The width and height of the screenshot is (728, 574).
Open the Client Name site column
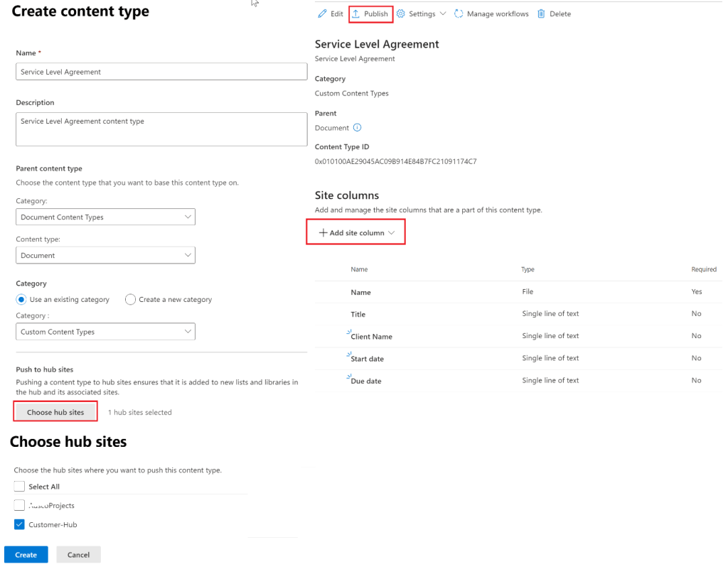point(371,337)
